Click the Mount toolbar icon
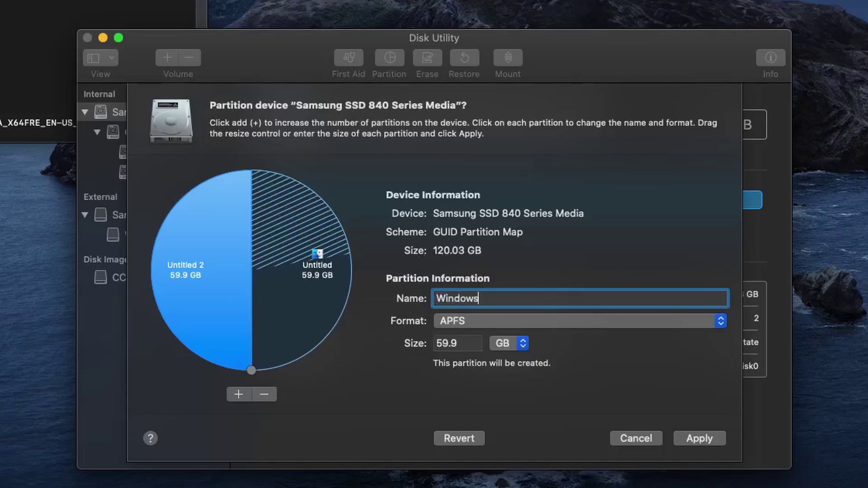868x488 pixels. [x=508, y=58]
